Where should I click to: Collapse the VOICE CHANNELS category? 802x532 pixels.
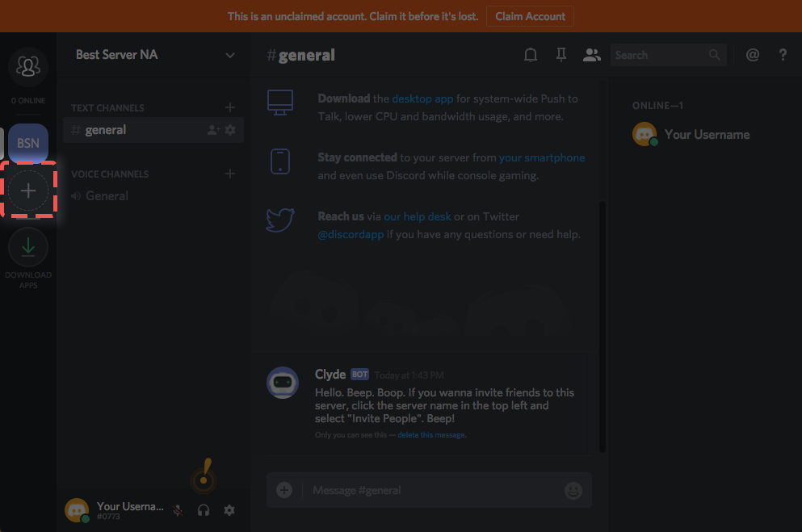(110, 174)
